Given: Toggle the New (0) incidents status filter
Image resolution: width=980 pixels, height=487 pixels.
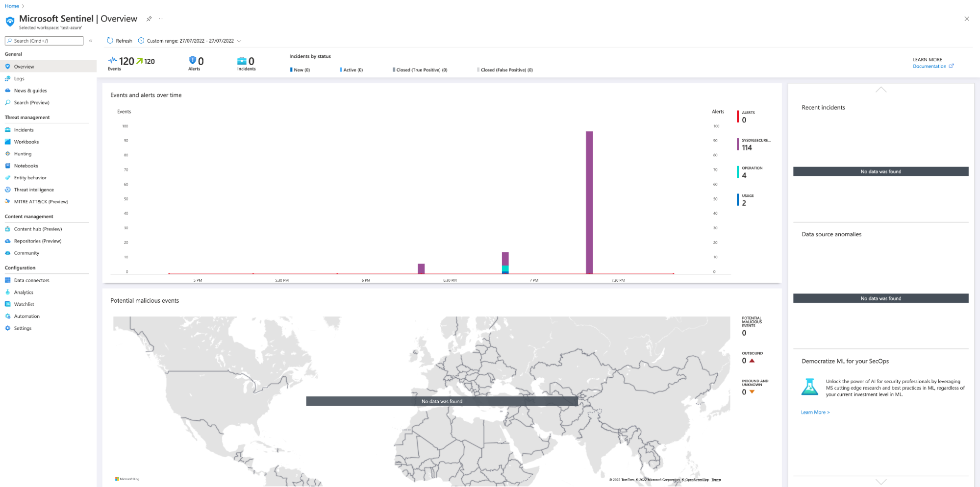Looking at the screenshot, I should [x=300, y=70].
